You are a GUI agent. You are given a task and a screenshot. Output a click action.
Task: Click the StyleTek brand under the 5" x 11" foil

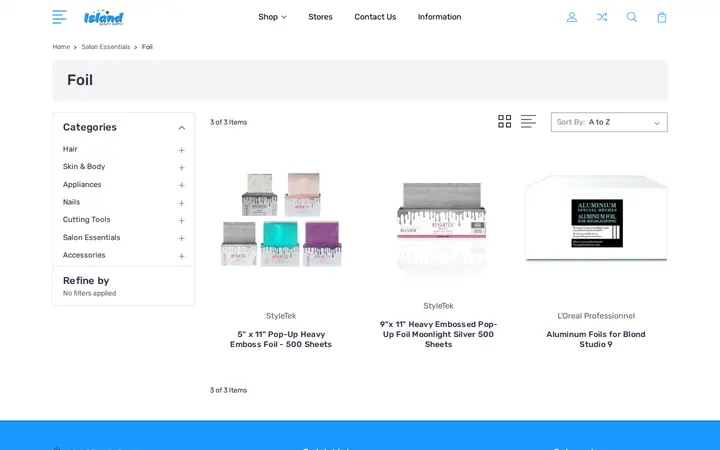tap(281, 316)
